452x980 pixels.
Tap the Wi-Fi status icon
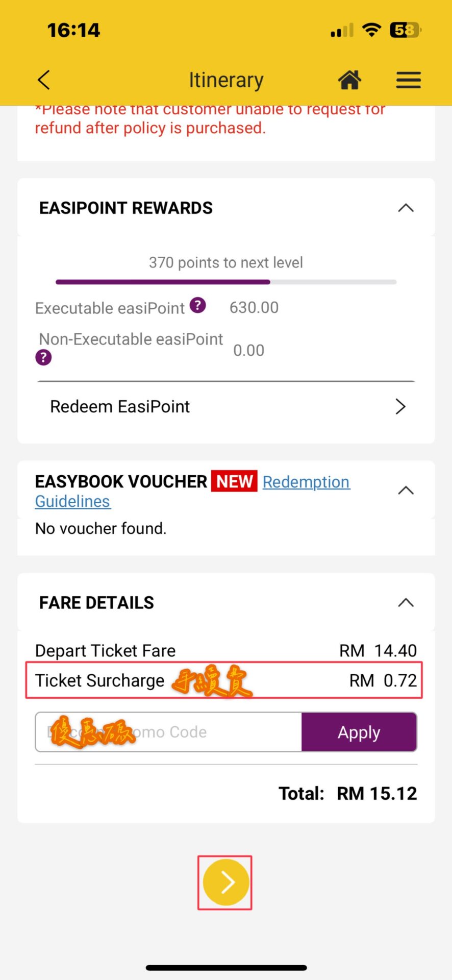[372, 30]
